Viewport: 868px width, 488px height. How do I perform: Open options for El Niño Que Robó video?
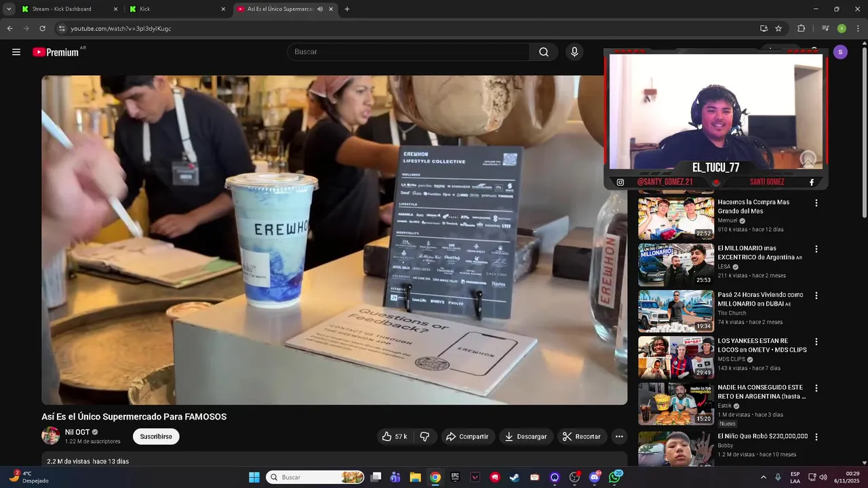click(x=816, y=437)
